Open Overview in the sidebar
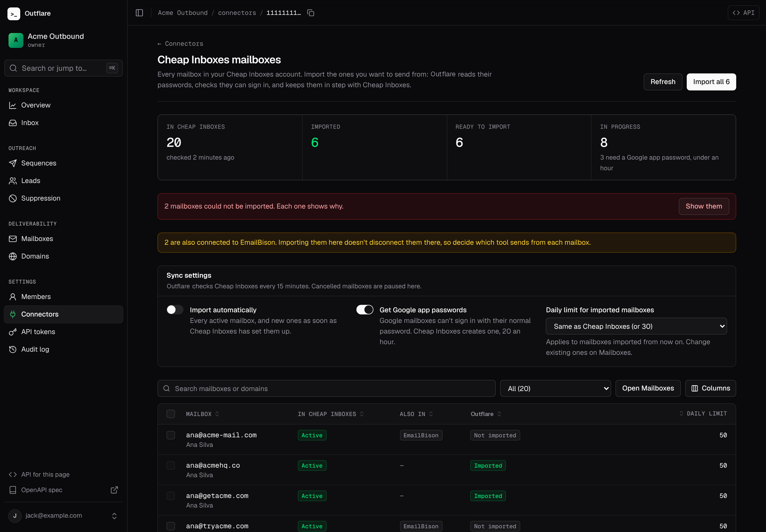This screenshot has width=766, height=532. tap(63, 105)
